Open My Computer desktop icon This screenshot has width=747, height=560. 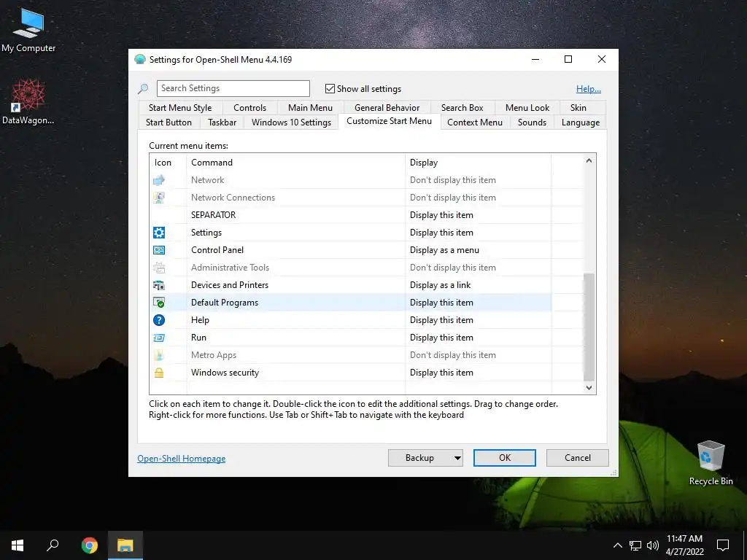click(28, 31)
